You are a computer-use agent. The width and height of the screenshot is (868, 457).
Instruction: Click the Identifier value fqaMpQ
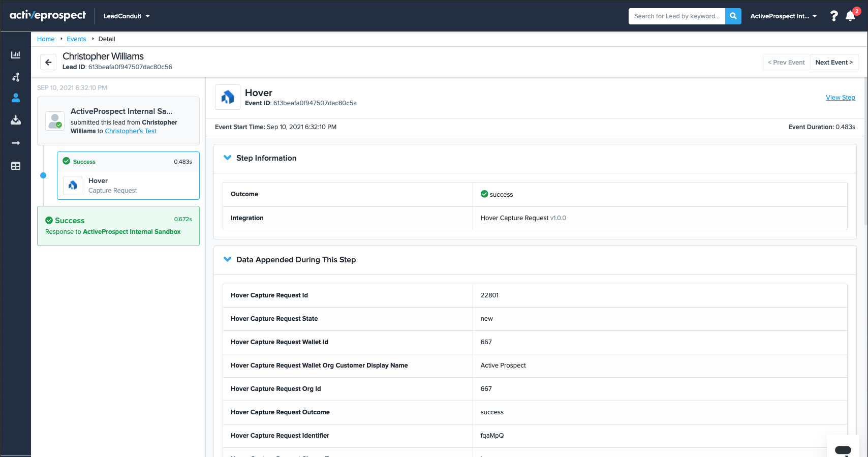(492, 436)
